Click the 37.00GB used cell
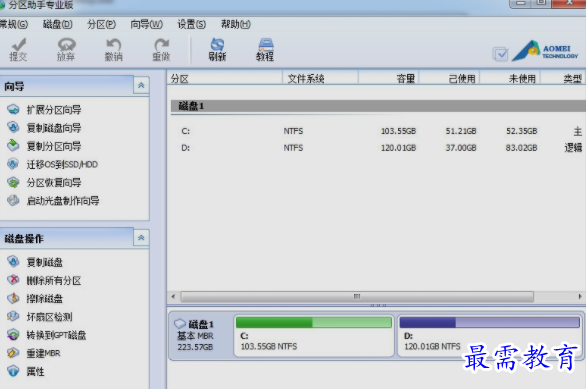 coord(461,148)
